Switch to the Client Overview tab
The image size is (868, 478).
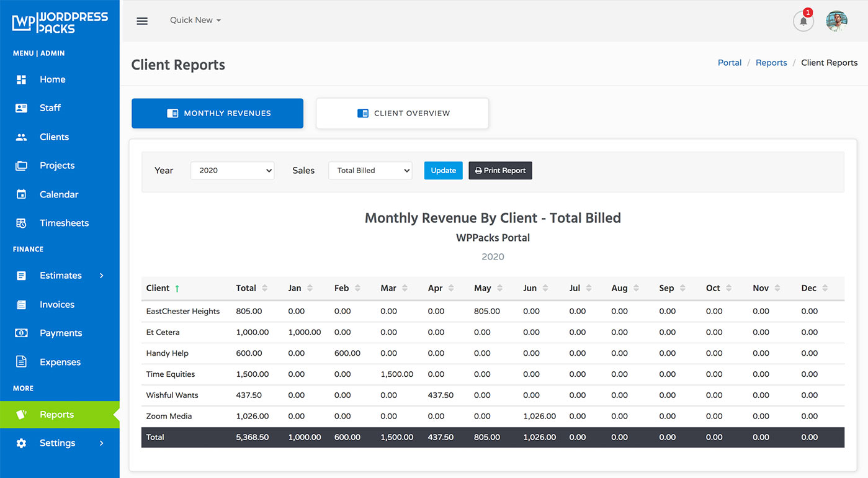click(x=402, y=113)
